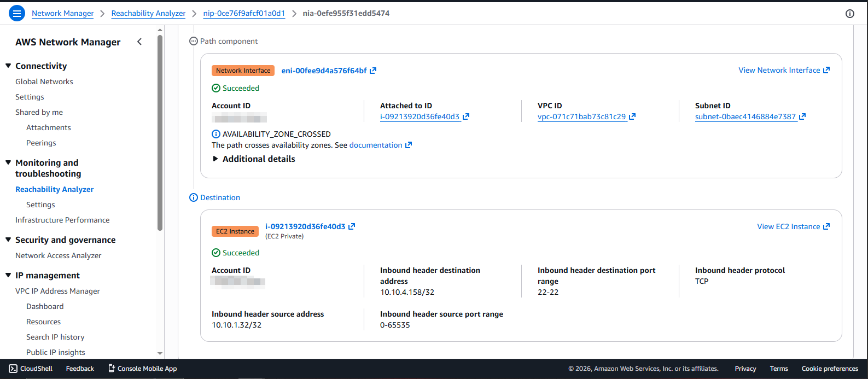Click external link icon beside View Network Interface
The width and height of the screenshot is (868, 379).
click(826, 70)
